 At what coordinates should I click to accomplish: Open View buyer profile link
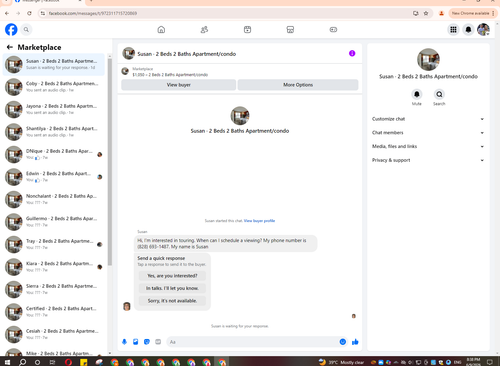259,221
